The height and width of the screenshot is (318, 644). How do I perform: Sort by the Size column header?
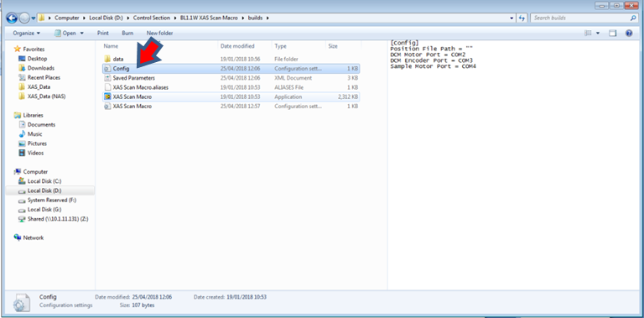click(x=333, y=46)
